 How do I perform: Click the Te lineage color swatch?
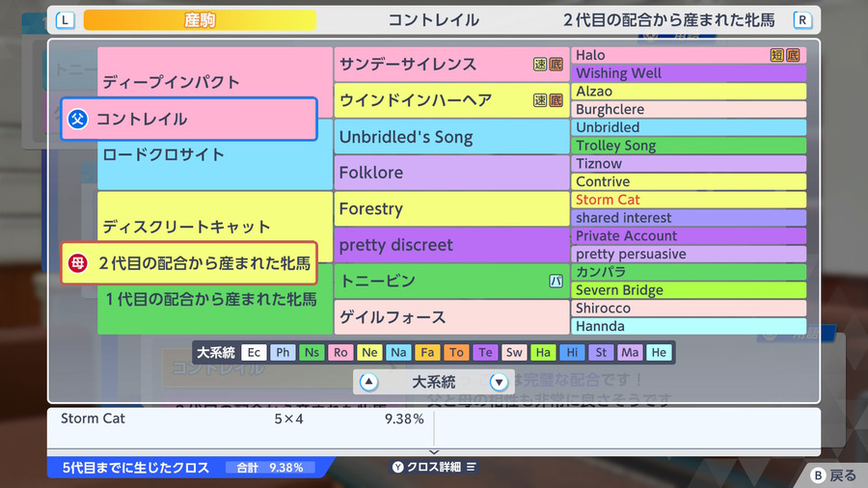pos(485,352)
